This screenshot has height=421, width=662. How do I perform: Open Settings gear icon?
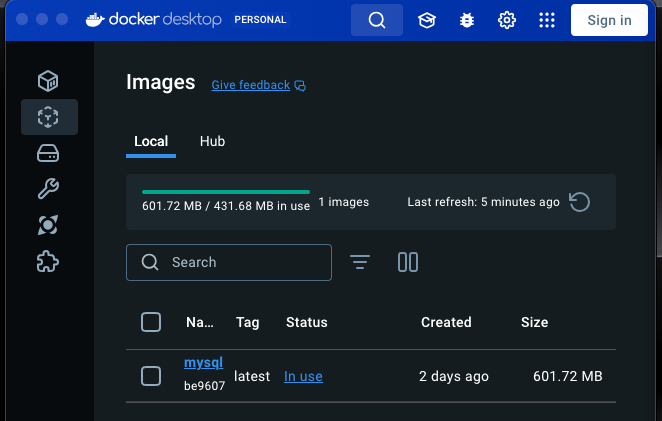pos(507,20)
